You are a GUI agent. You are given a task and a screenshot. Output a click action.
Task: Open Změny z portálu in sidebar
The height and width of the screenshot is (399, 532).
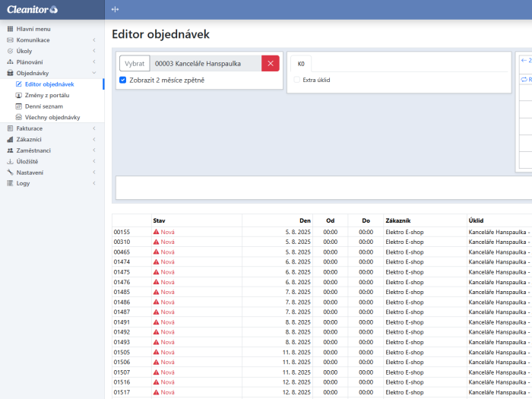(x=46, y=95)
